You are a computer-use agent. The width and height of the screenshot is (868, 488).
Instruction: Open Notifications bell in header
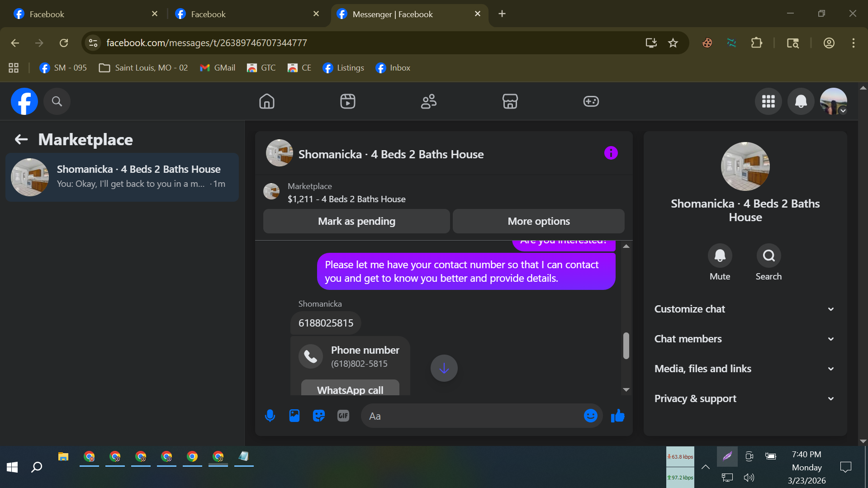coord(801,101)
